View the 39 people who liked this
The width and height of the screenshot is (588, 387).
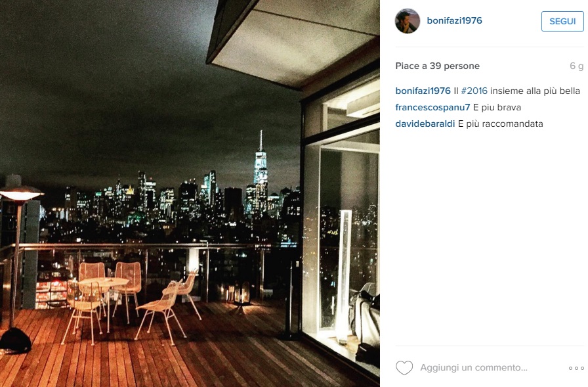coord(437,66)
